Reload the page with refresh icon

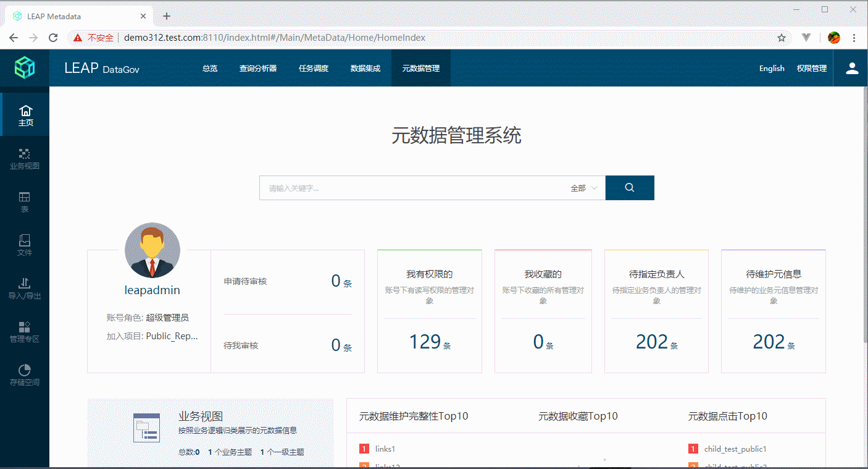click(x=53, y=38)
